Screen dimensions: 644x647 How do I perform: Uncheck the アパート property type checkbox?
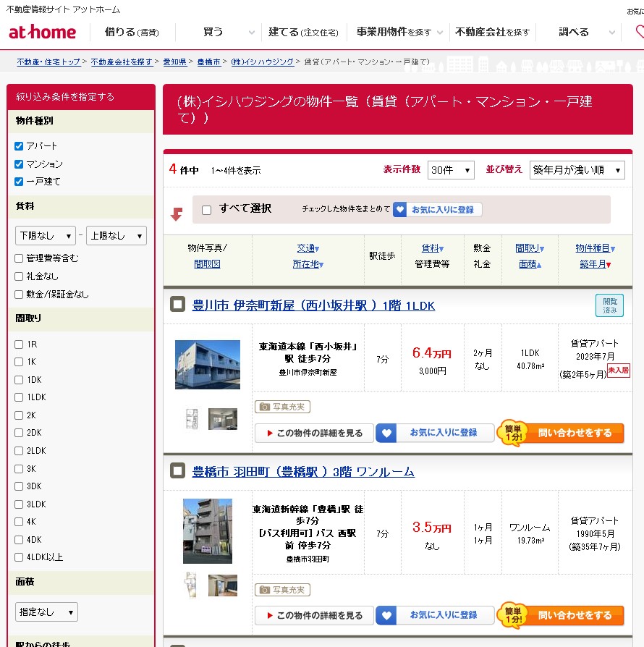(x=19, y=146)
